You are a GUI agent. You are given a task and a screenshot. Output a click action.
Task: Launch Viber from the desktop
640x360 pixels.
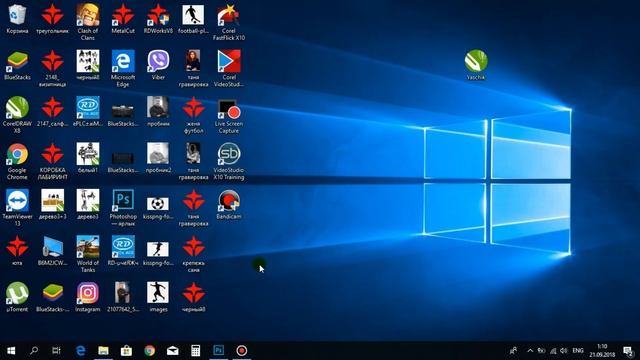(x=158, y=65)
